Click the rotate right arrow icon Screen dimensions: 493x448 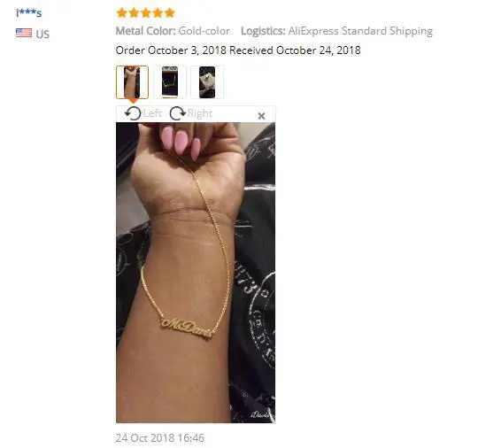pyautogui.click(x=178, y=113)
